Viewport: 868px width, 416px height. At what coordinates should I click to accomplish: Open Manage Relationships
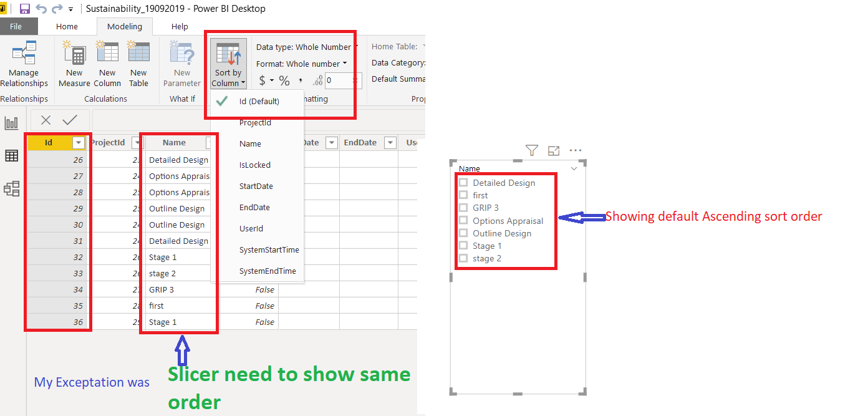24,64
